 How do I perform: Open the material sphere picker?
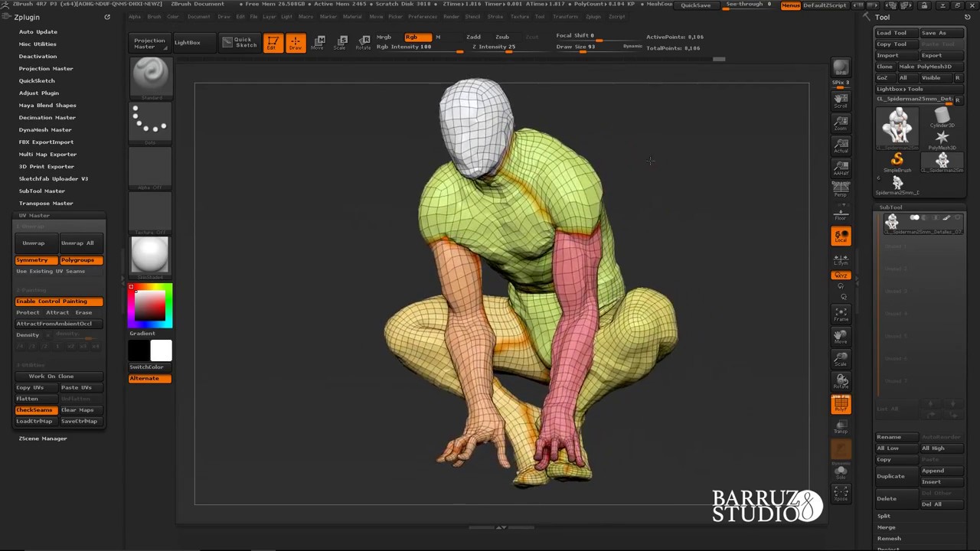150,257
